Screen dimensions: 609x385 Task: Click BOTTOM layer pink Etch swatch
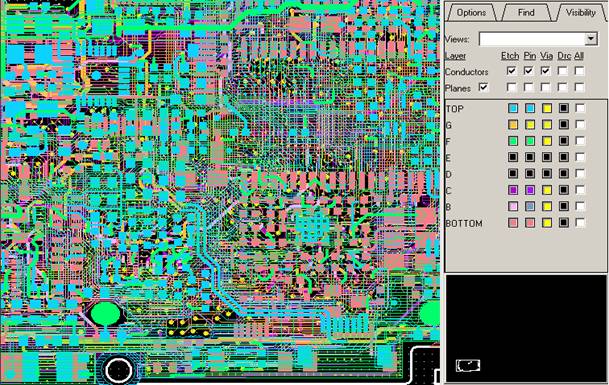513,223
